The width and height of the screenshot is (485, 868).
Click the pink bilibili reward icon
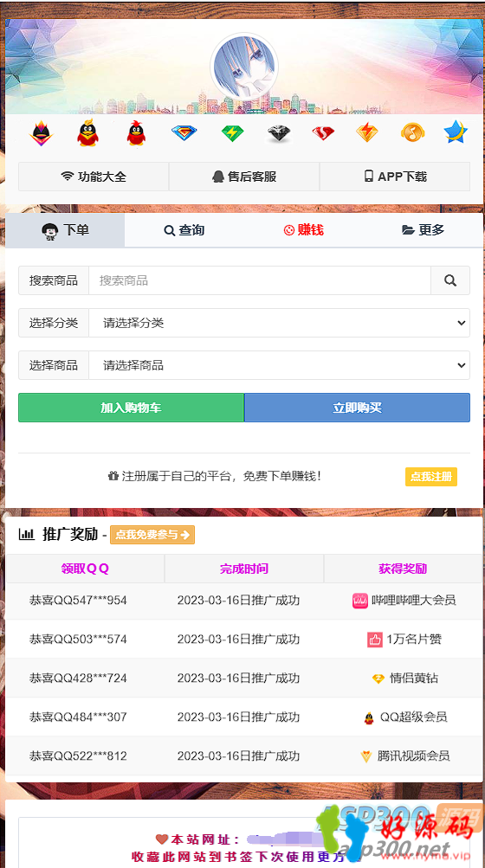(360, 601)
